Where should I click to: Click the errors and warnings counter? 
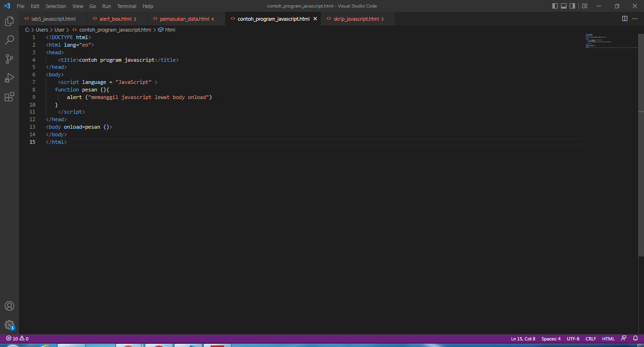coord(16,338)
